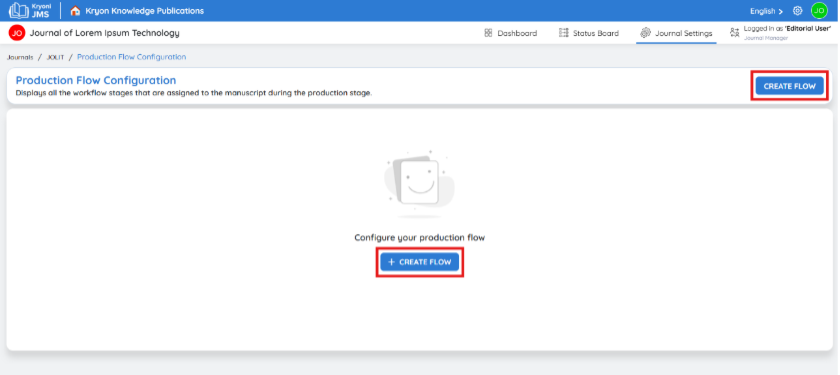Open the Dashboard tab
The image size is (840, 375).
pyautogui.click(x=511, y=33)
